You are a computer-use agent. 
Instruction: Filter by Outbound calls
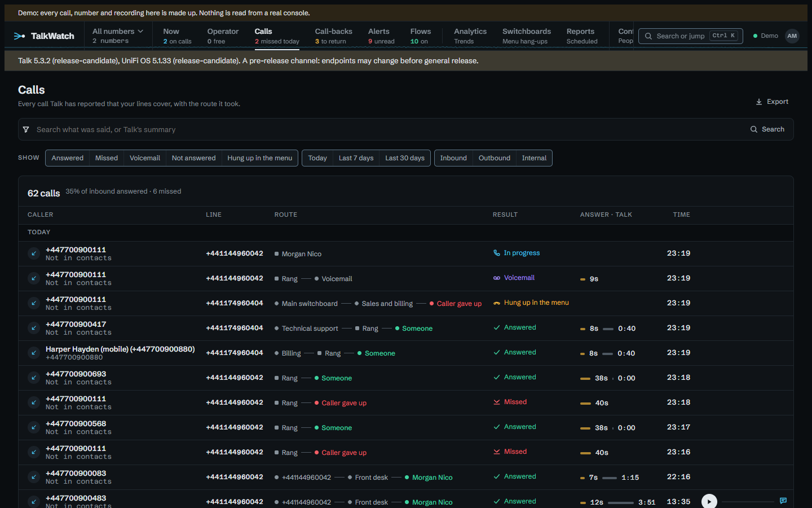tap(495, 158)
